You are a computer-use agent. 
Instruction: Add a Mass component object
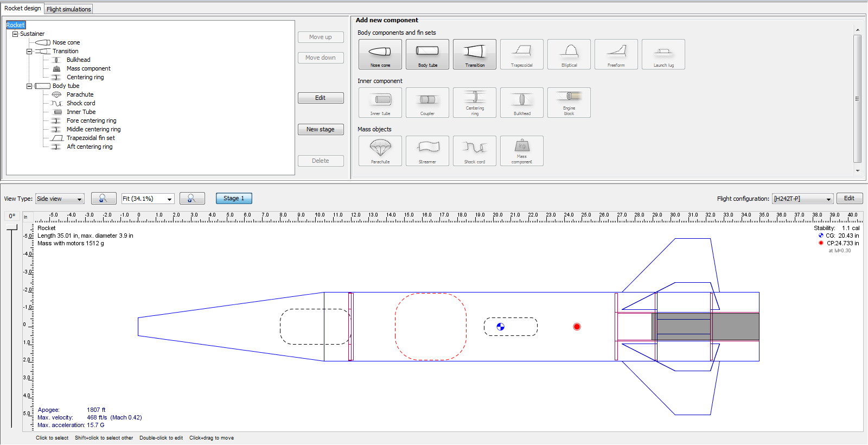[522, 151]
